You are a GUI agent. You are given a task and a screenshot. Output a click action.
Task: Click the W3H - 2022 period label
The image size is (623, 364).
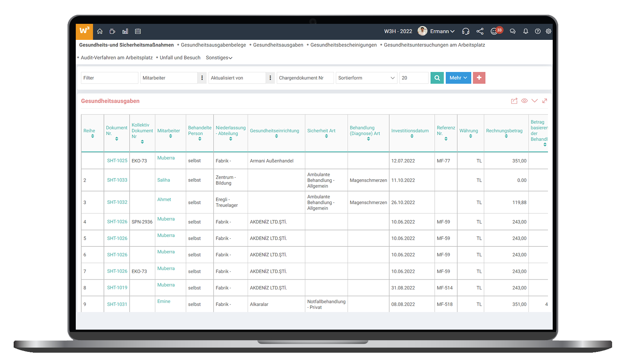point(398,31)
